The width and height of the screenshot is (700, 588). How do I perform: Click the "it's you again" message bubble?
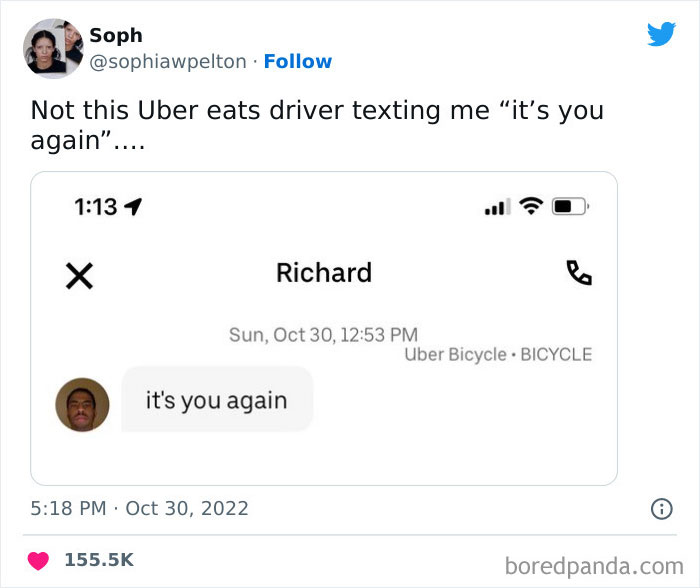[x=217, y=399]
